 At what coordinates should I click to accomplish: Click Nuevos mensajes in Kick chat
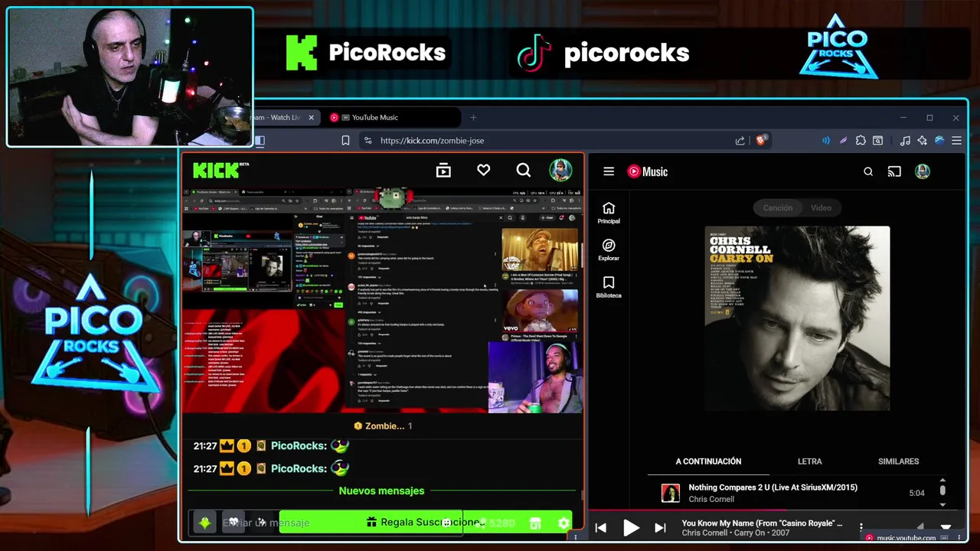click(x=381, y=491)
